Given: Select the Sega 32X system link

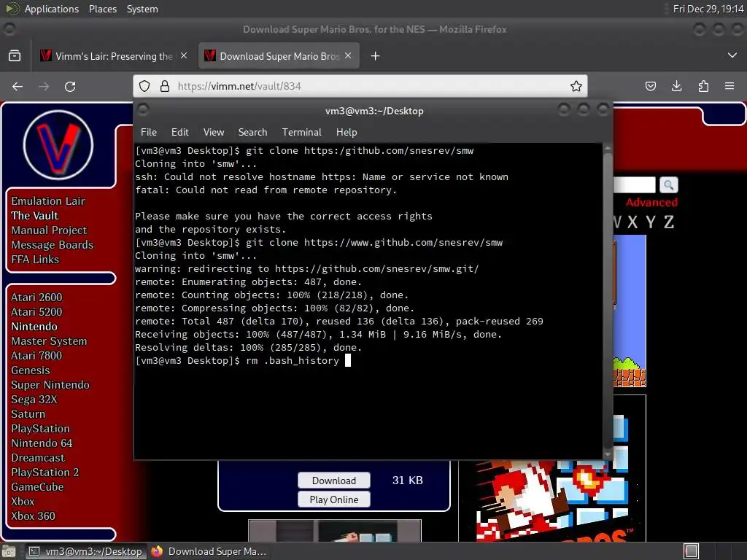Looking at the screenshot, I should coord(34,400).
